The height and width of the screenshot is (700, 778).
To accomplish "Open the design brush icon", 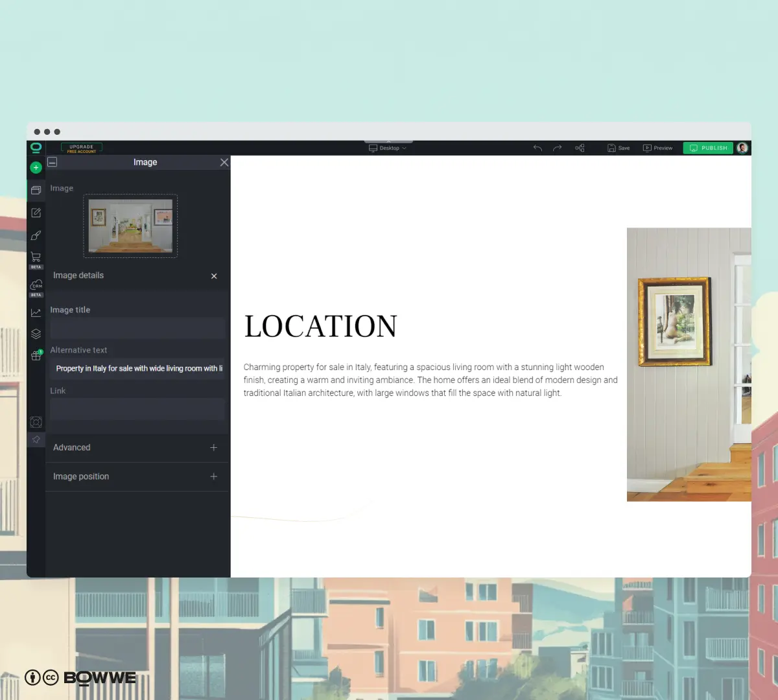I will 36,235.
